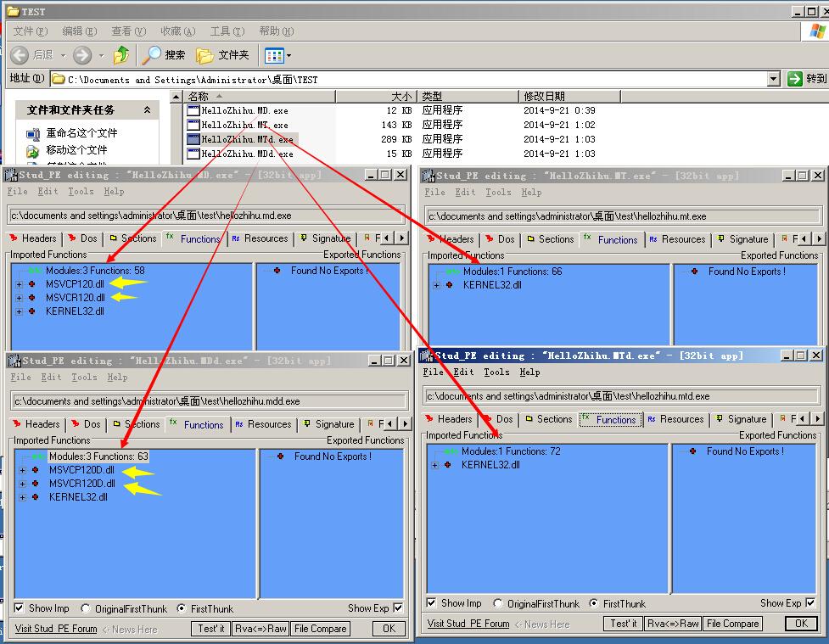Sort files by the Size column header
829x644 pixels.
(377, 96)
